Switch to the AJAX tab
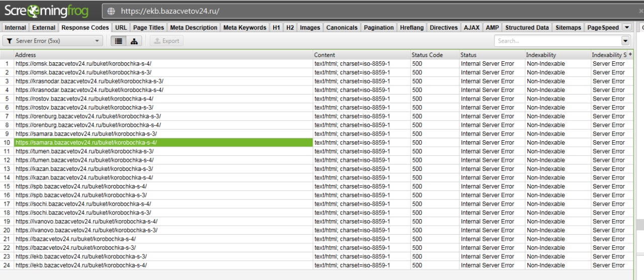The width and height of the screenshot is (644, 280). [471, 28]
